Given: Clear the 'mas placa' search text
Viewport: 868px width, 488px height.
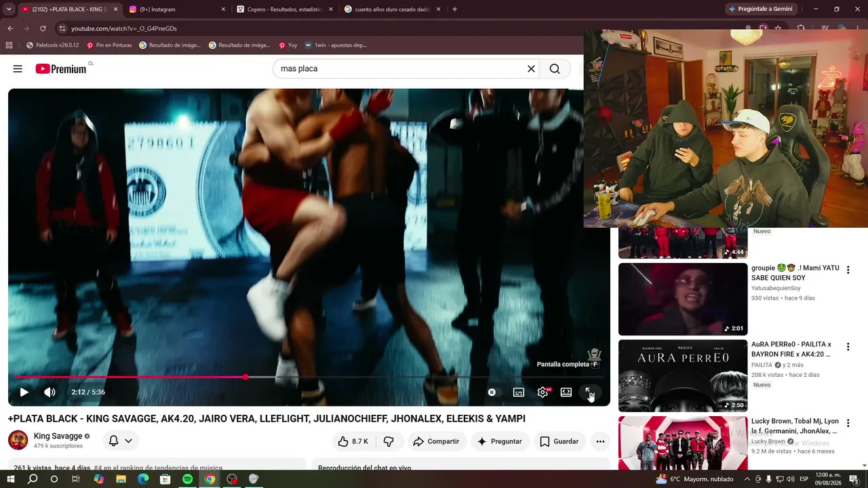Looking at the screenshot, I should [x=531, y=68].
